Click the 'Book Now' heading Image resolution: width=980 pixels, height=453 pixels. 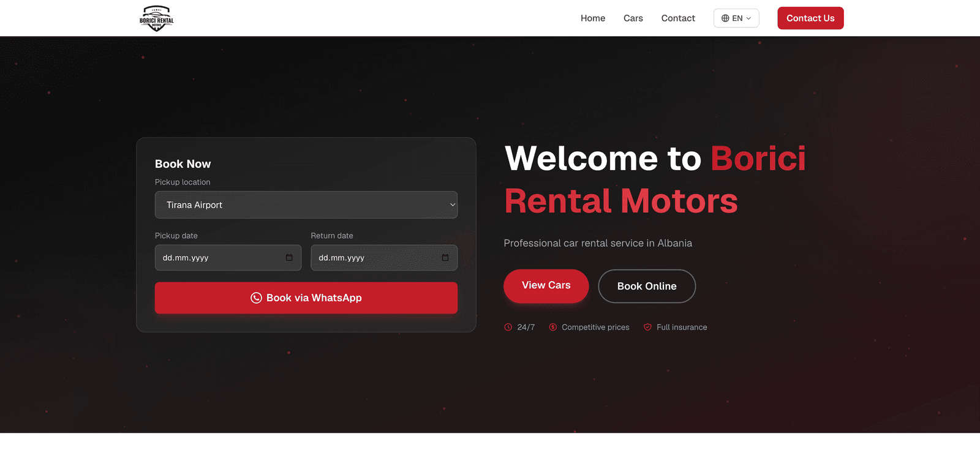click(183, 164)
